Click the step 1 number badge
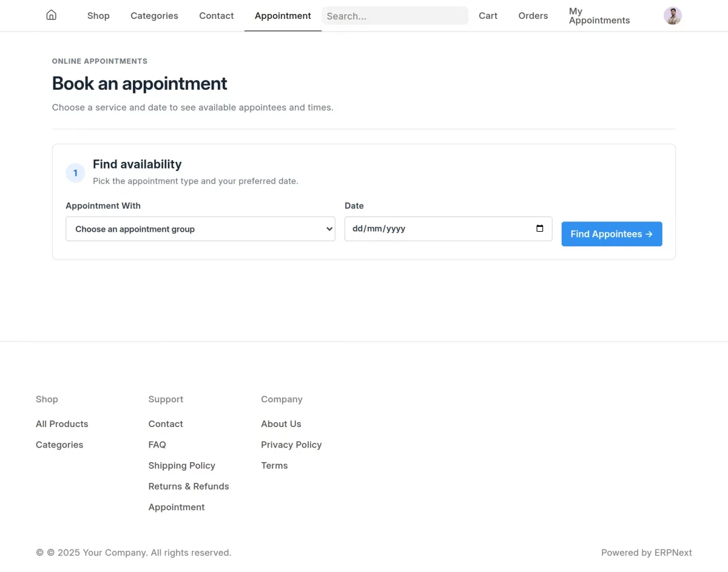The height and width of the screenshot is (572, 728). tap(75, 173)
